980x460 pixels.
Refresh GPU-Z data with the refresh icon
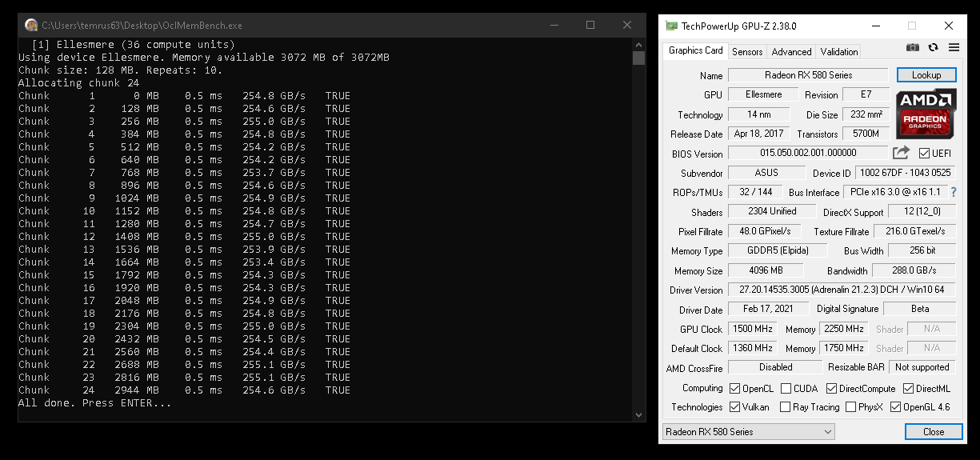pyautogui.click(x=933, y=48)
